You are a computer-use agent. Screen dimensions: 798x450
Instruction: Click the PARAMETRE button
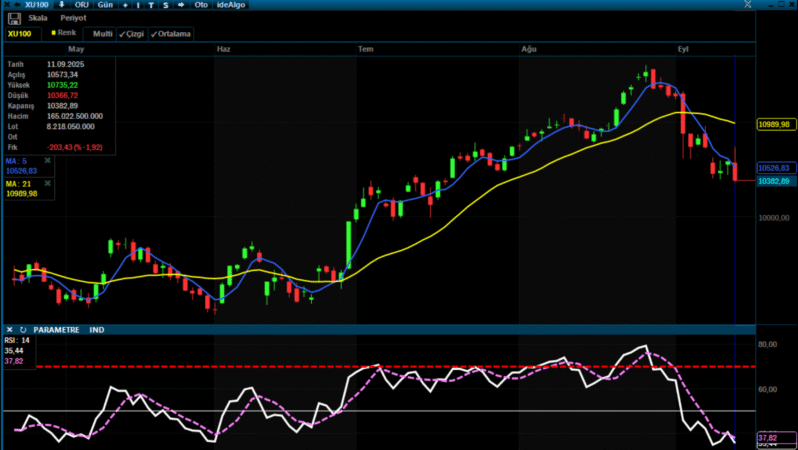point(57,329)
